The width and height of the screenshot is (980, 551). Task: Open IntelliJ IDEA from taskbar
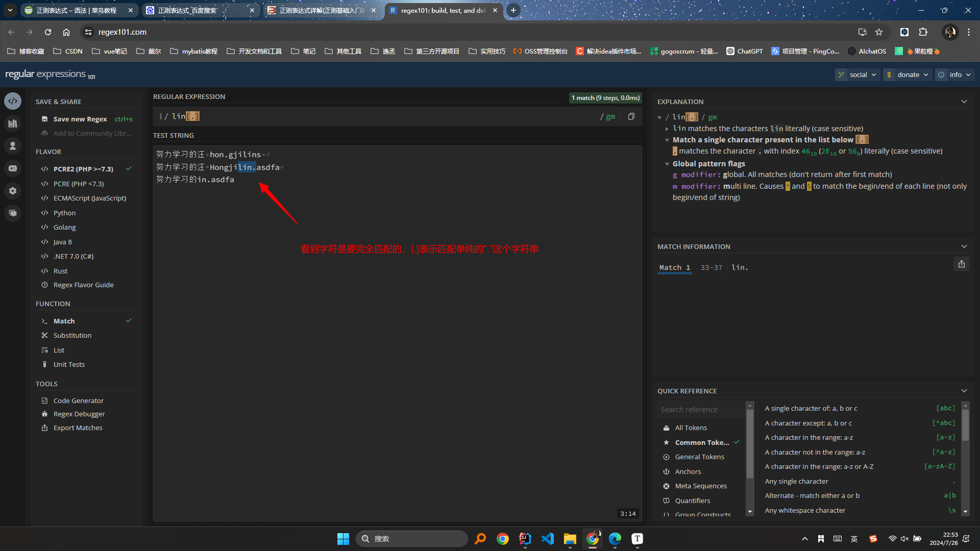click(525, 539)
